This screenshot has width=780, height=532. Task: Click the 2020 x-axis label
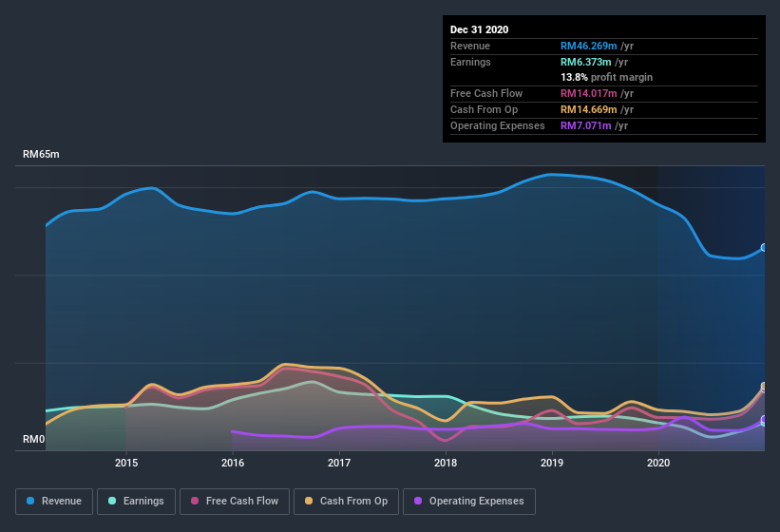[x=658, y=463]
